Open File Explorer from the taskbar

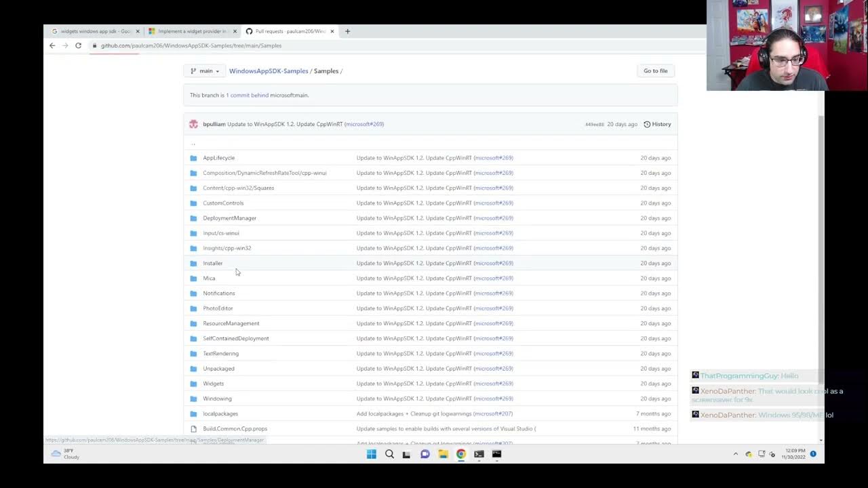point(443,454)
